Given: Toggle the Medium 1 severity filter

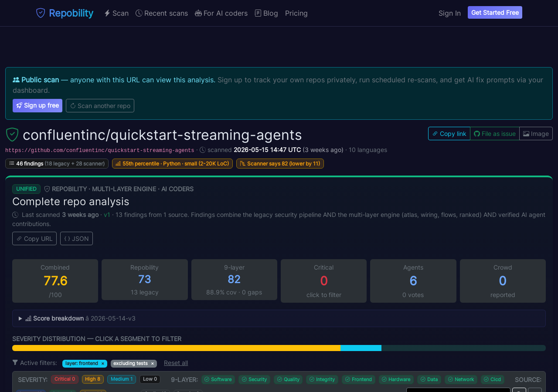Looking at the screenshot, I should [122, 379].
